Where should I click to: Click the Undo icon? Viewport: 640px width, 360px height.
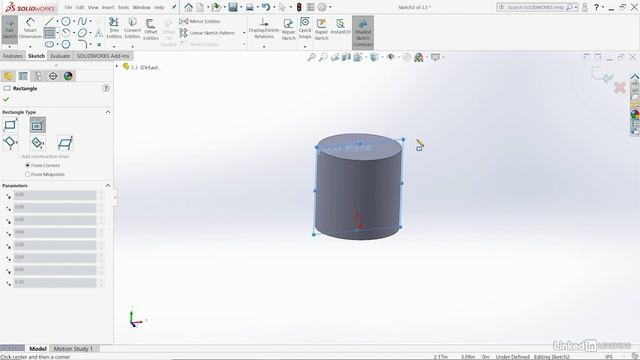[x=266, y=7]
